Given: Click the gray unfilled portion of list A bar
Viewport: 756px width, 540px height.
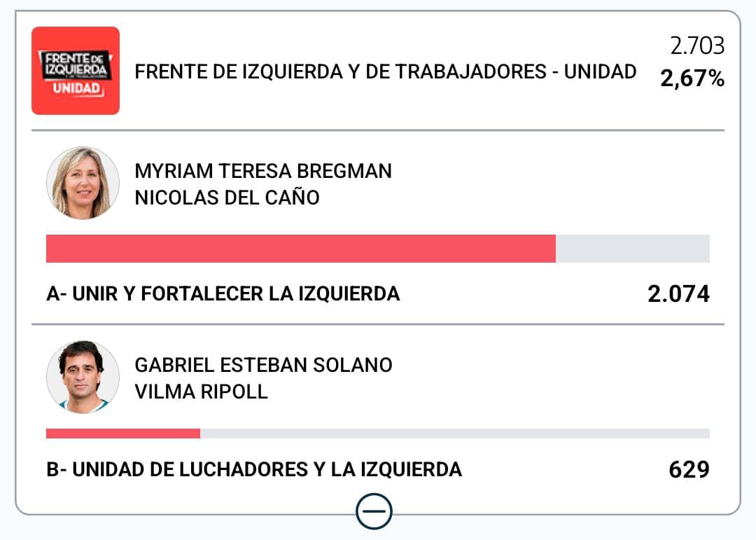Looking at the screenshot, I should click(x=633, y=249).
